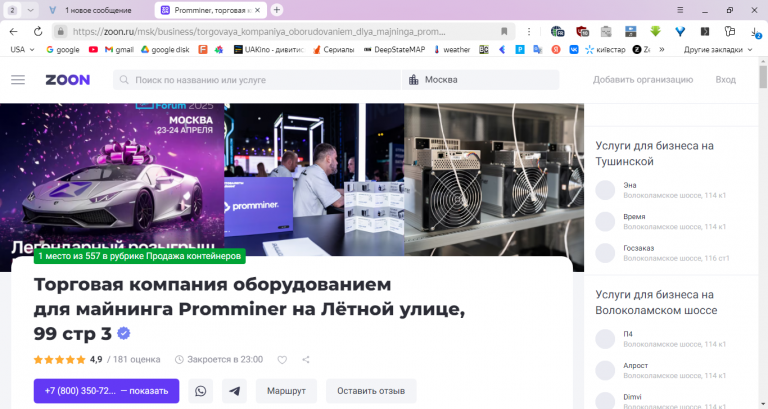
Task: Click the WhatsApp contact button
Action: point(201,391)
